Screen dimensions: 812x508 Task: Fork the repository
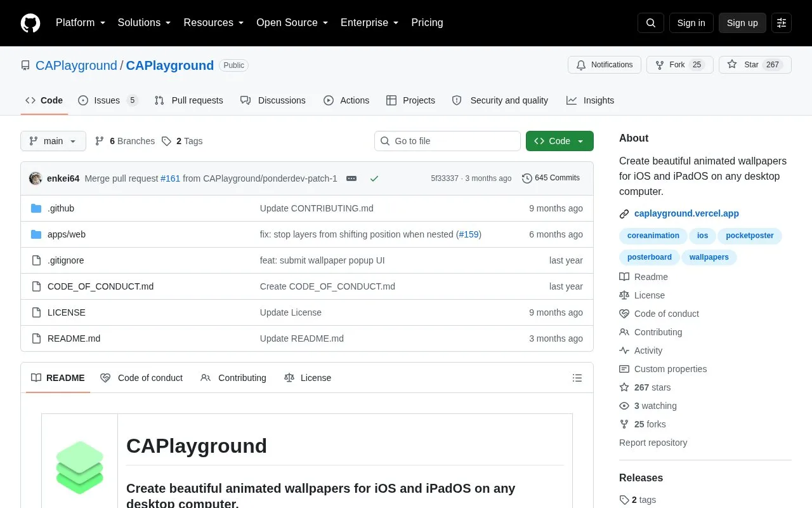680,65
